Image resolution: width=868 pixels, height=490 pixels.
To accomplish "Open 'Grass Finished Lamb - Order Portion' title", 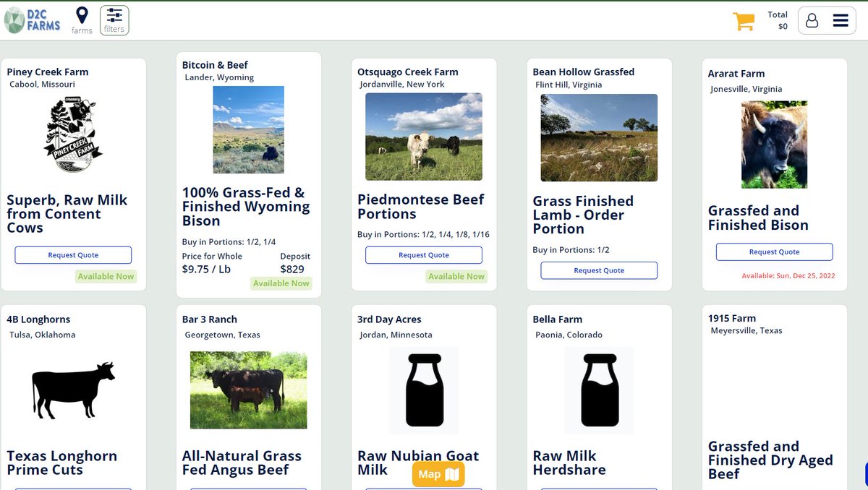I will coord(583,215).
